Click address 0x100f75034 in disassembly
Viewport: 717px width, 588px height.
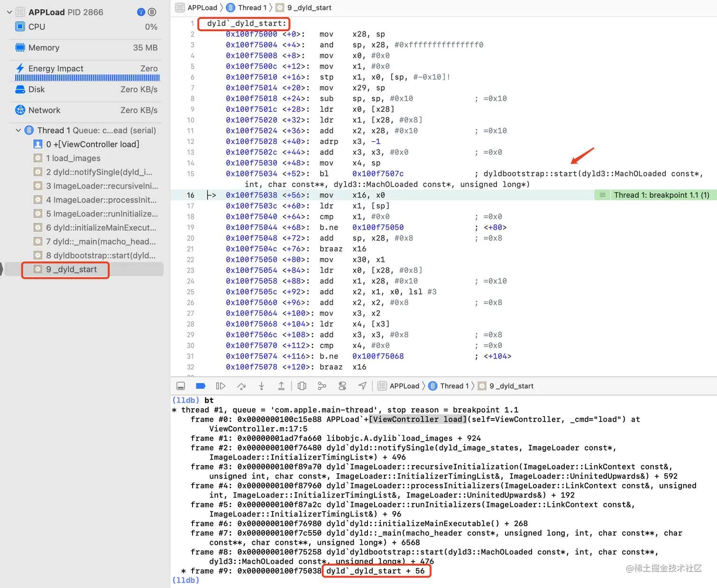[x=251, y=174]
